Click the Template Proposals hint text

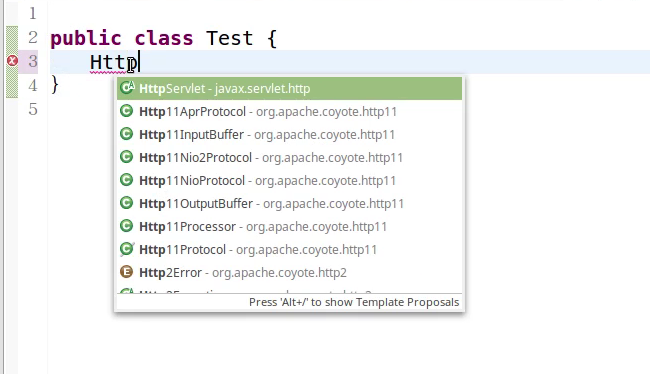(x=354, y=302)
